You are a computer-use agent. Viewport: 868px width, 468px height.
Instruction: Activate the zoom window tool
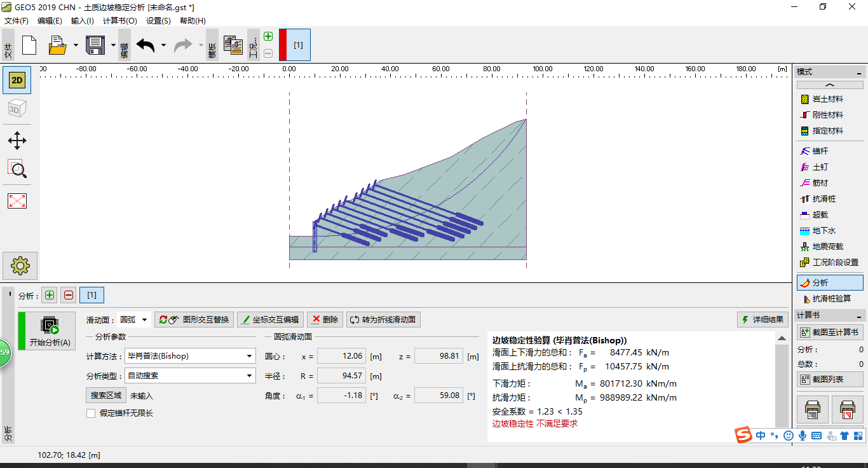17,169
